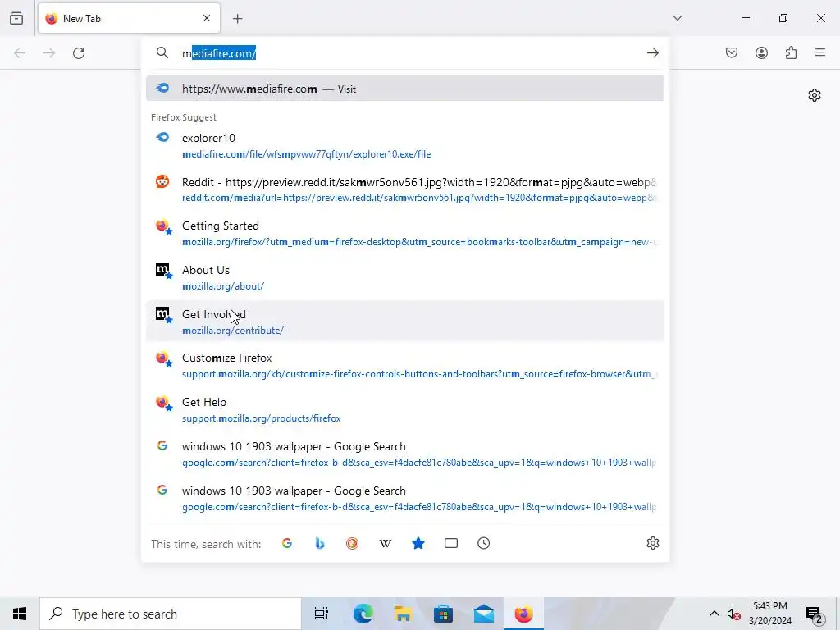Show hidden system tray icons
The image size is (840, 630).
[714, 614]
